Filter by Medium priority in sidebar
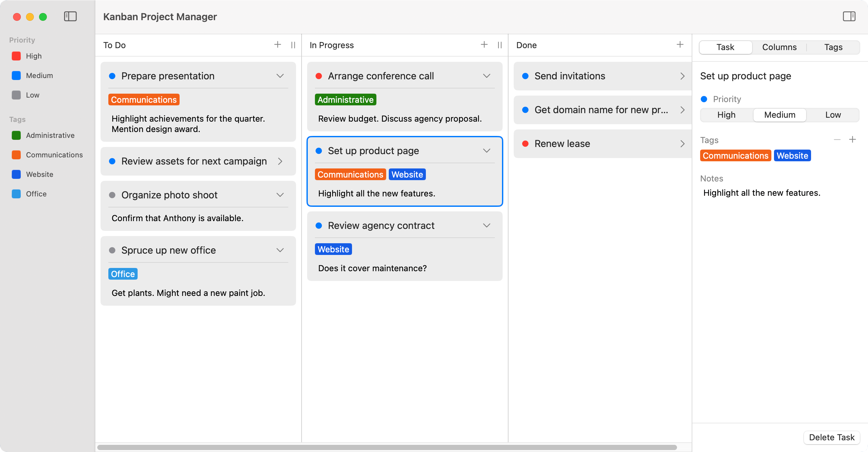Screen dimensions: 868x452 tap(32, 75)
